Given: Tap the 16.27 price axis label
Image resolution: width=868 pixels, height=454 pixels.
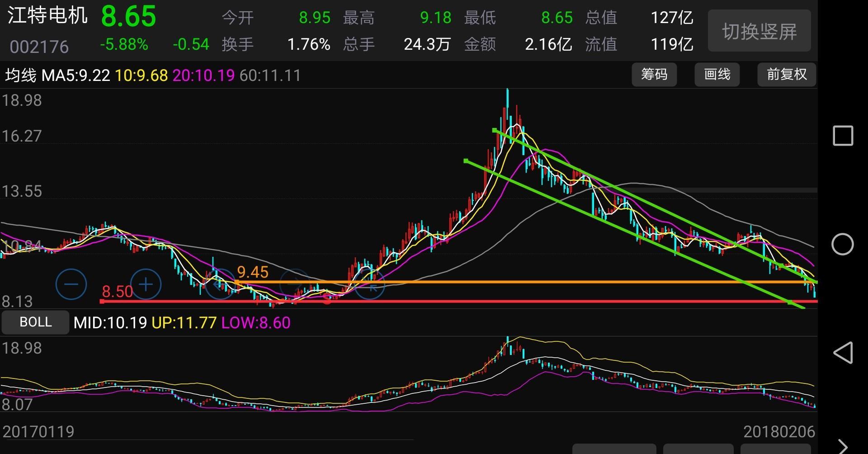Looking at the screenshot, I should 22,136.
